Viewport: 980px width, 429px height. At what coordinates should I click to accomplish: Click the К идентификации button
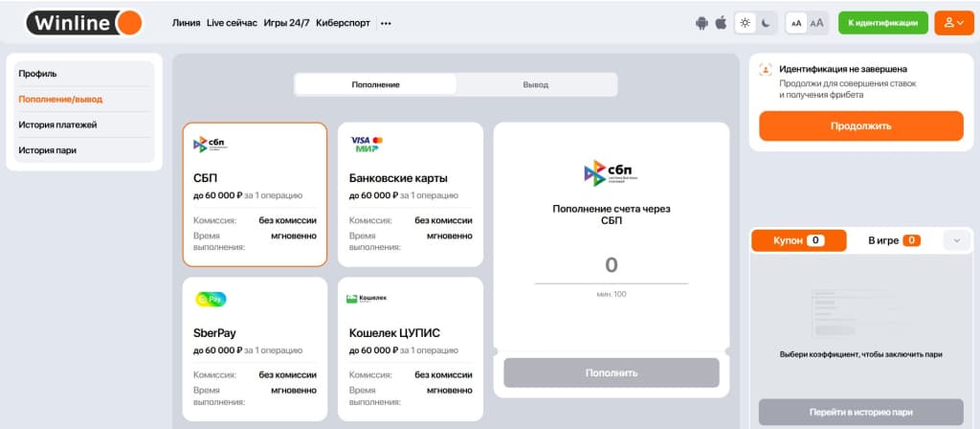[x=883, y=23]
